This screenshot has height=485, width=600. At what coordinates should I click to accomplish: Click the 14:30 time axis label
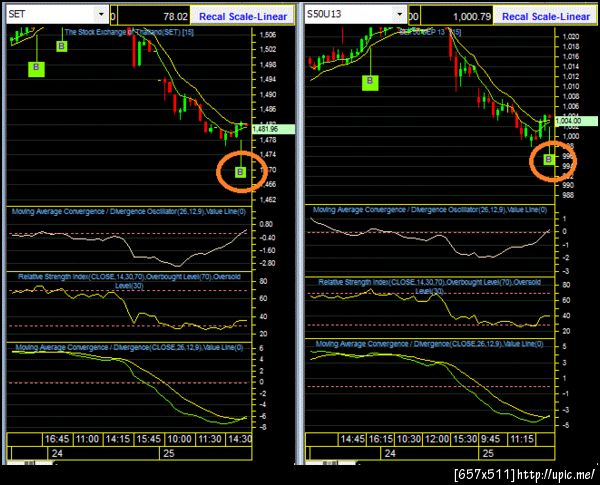click(x=240, y=439)
